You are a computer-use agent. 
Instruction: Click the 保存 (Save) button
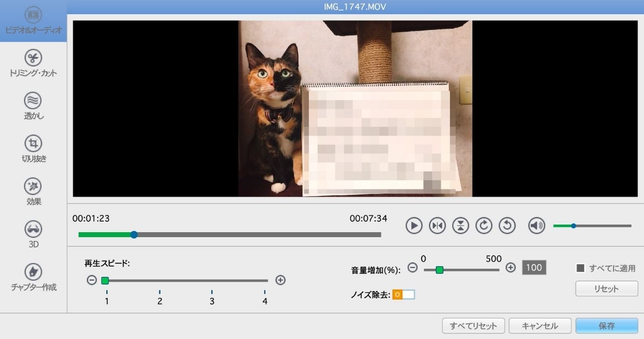(x=606, y=325)
